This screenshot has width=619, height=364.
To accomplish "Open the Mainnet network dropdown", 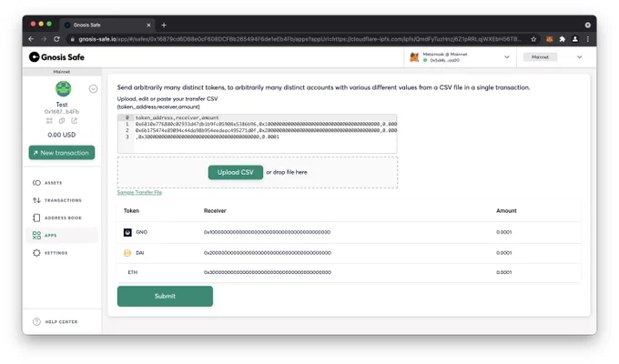I will [579, 57].
